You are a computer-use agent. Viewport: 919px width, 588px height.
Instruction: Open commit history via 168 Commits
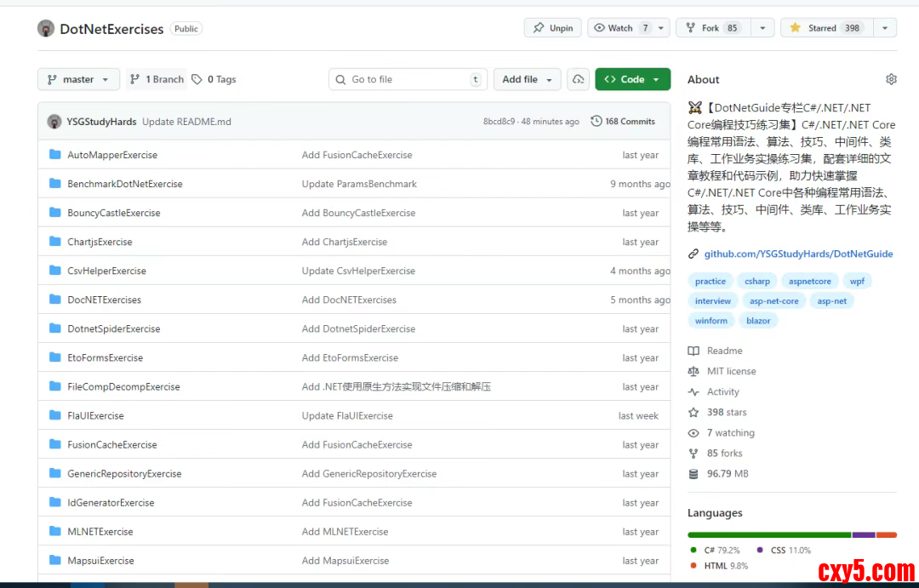[623, 122]
